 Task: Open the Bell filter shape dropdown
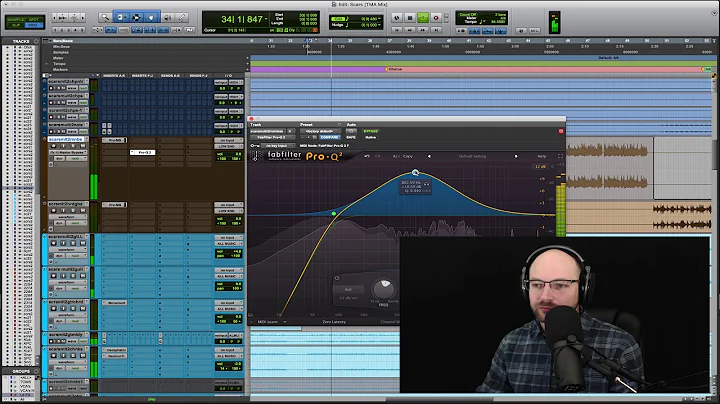coord(349,290)
